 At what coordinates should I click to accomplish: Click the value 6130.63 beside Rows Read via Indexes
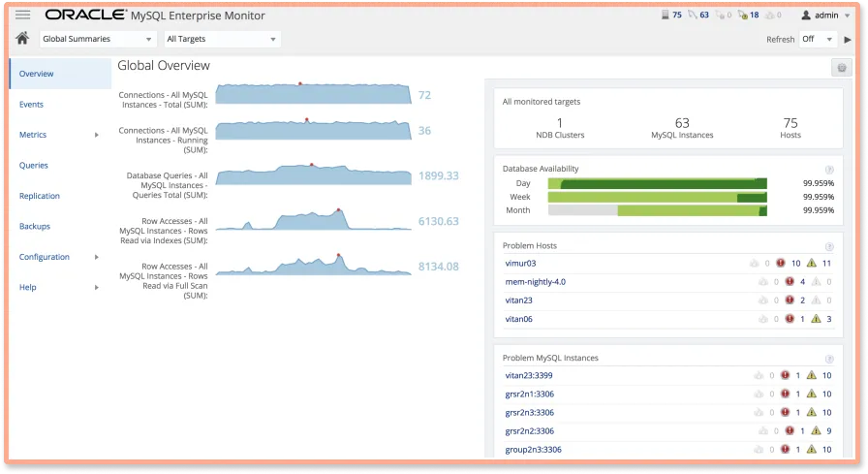pyautogui.click(x=439, y=222)
